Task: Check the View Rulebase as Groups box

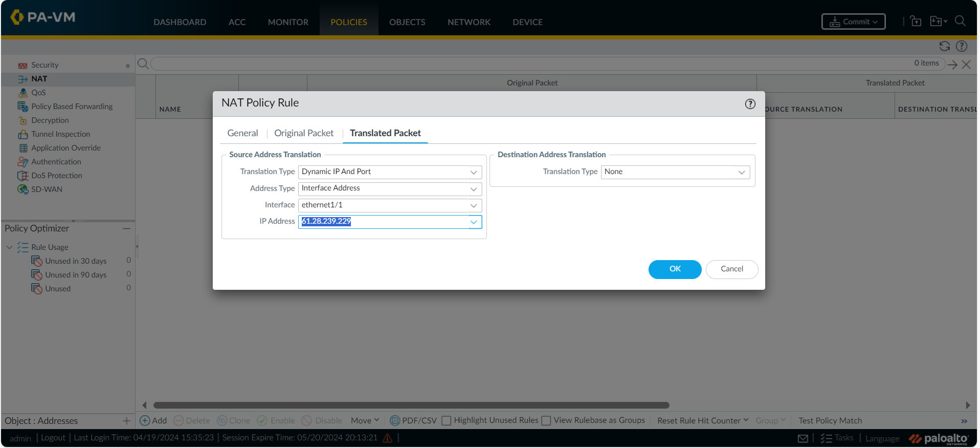Action: click(x=546, y=420)
